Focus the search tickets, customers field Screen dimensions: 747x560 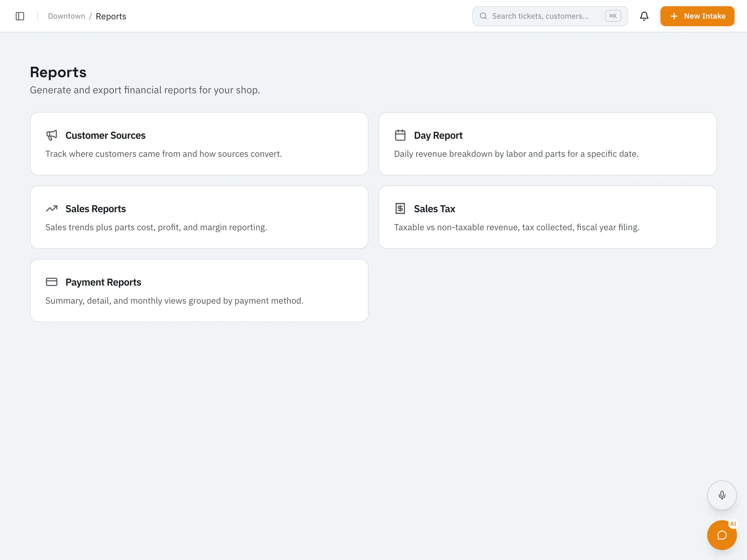[x=550, y=16]
